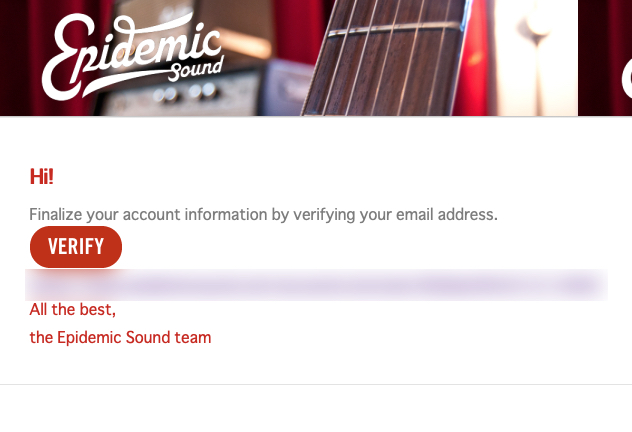Click the horizontal divider below the signature
632x432 pixels.
pos(316,384)
